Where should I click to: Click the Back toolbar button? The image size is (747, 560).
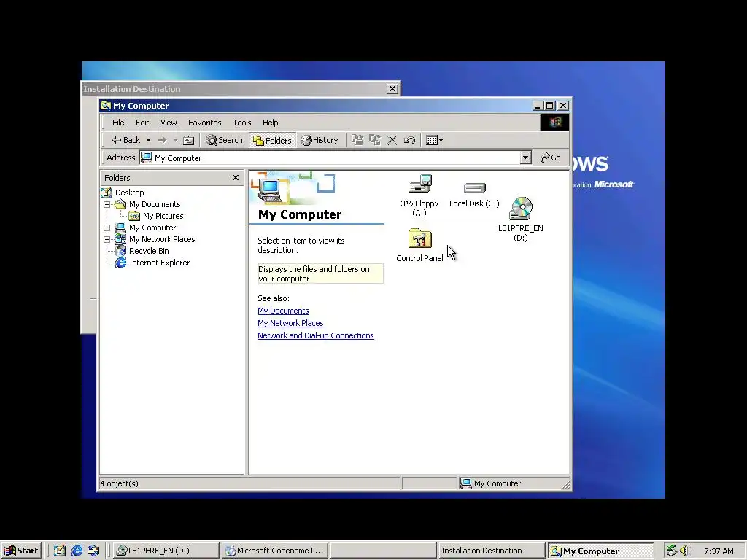(x=125, y=140)
